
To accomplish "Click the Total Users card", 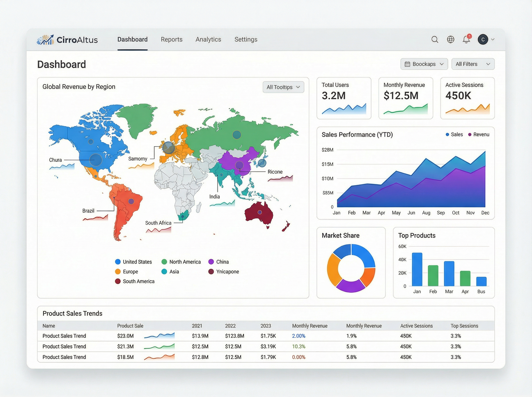I will point(344,98).
